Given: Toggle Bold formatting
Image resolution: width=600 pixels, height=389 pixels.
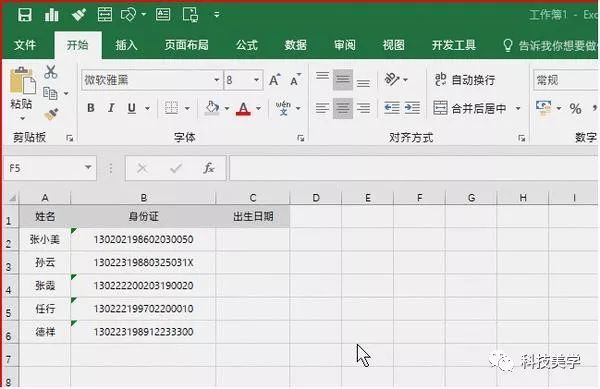Looking at the screenshot, I should 91,108.
